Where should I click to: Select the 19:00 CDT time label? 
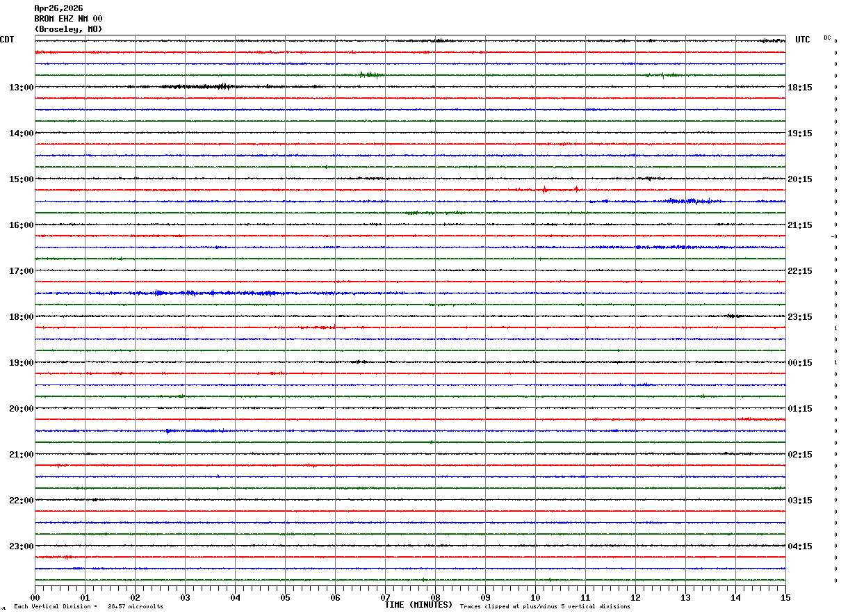pos(21,363)
